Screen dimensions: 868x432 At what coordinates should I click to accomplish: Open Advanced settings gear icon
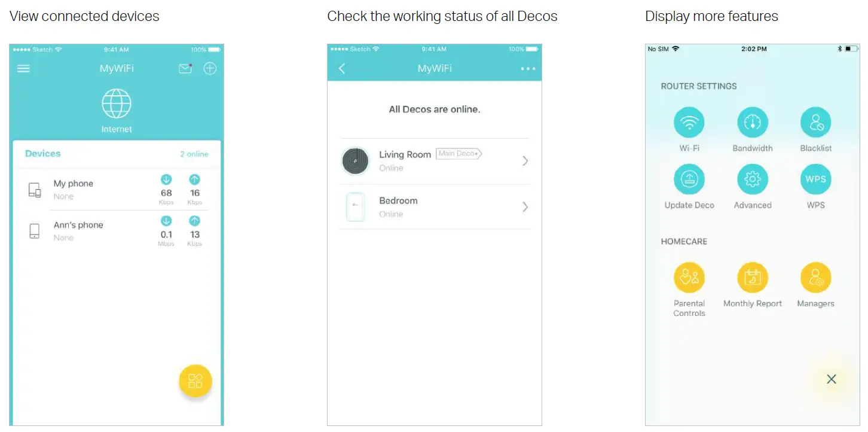point(752,179)
